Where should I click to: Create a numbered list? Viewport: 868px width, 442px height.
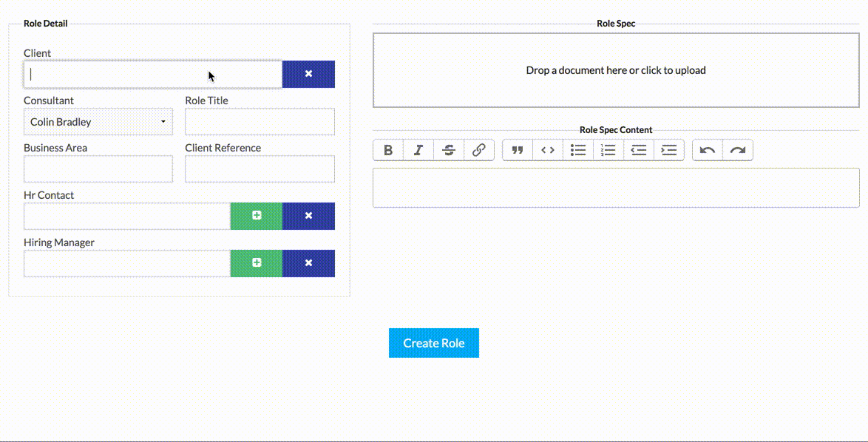(608, 150)
